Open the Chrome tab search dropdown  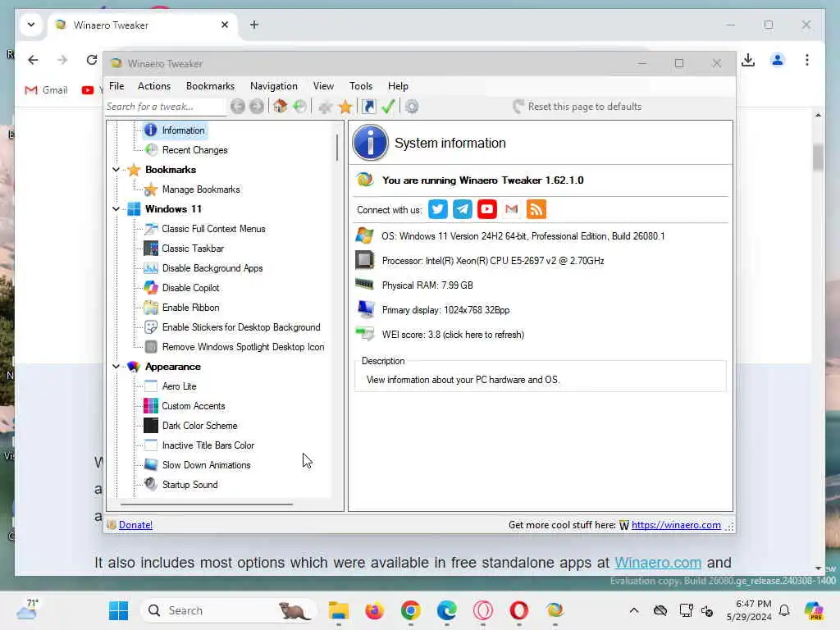tap(31, 25)
